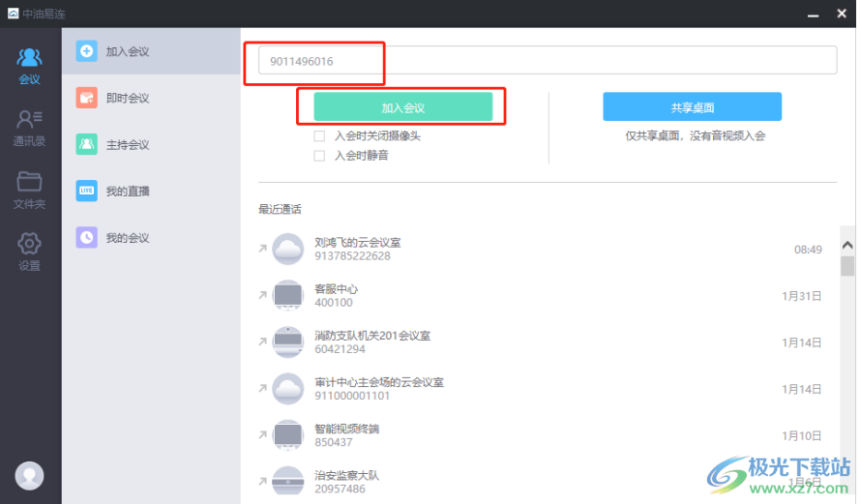Viewport: 861px width, 504px height.
Task: Click device avatar of 治安监察大队
Action: pyautogui.click(x=287, y=481)
